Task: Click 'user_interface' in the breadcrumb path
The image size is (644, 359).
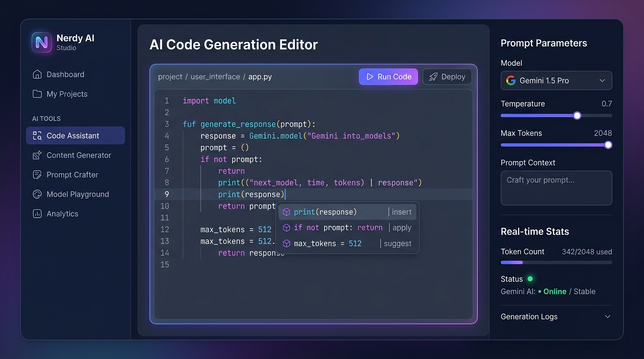Action: (215, 77)
